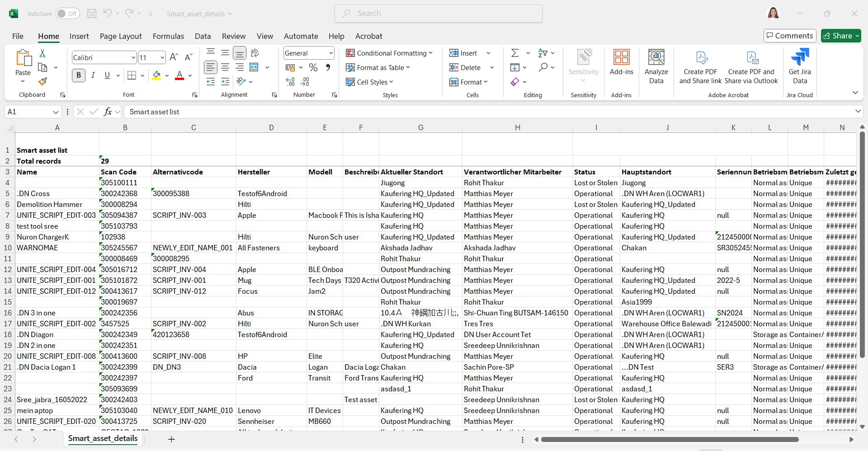Open Analyze Data tool
The image size is (868, 451).
pos(656,66)
